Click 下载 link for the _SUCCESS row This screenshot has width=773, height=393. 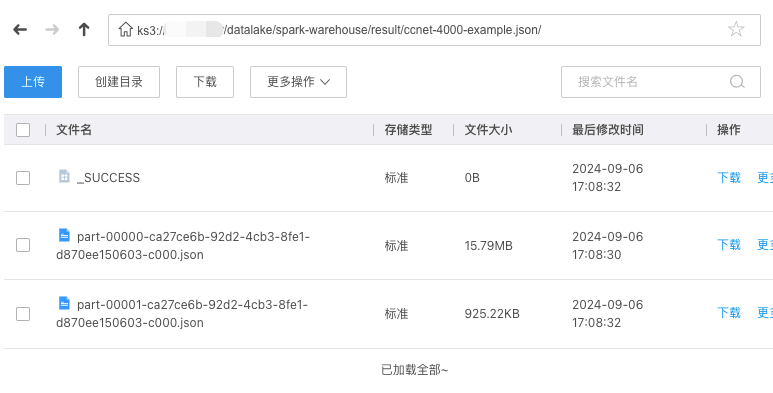tap(729, 178)
